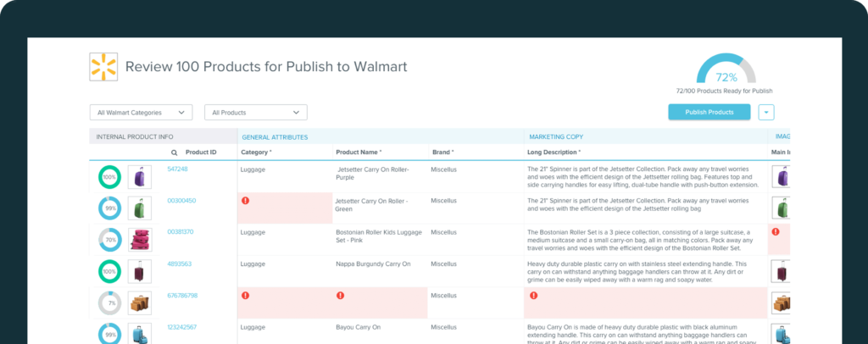Switch to the General Attributes section tab
868x344 pixels.
coord(275,136)
